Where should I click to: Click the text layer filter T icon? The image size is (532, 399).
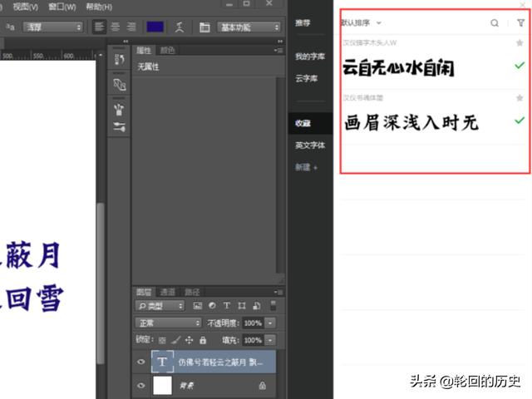click(x=225, y=306)
